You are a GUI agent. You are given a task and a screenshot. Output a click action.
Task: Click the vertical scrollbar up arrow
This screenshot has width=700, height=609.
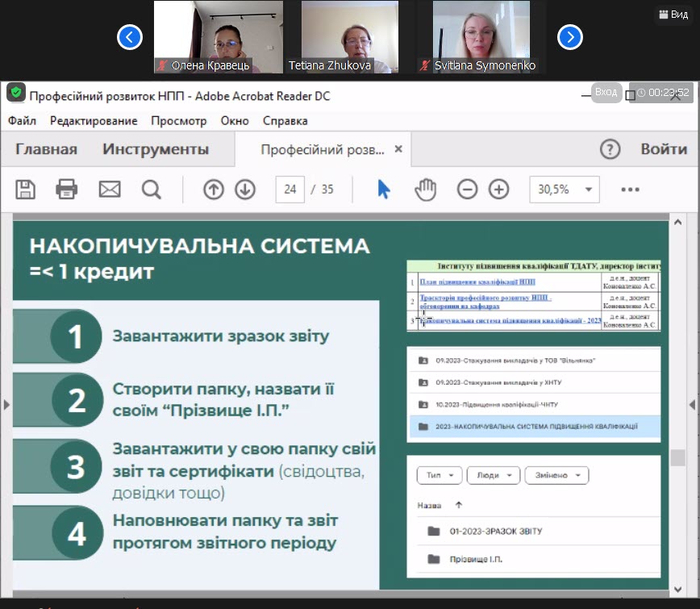[x=677, y=222]
